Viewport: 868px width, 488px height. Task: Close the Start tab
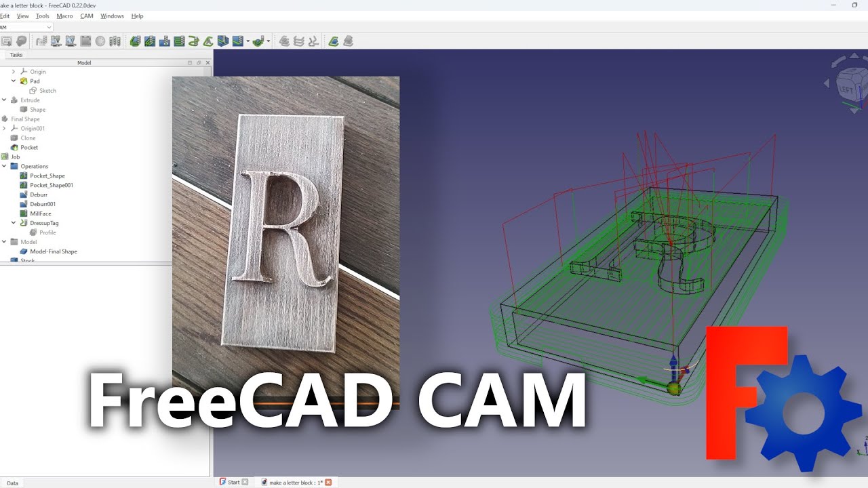tap(245, 483)
